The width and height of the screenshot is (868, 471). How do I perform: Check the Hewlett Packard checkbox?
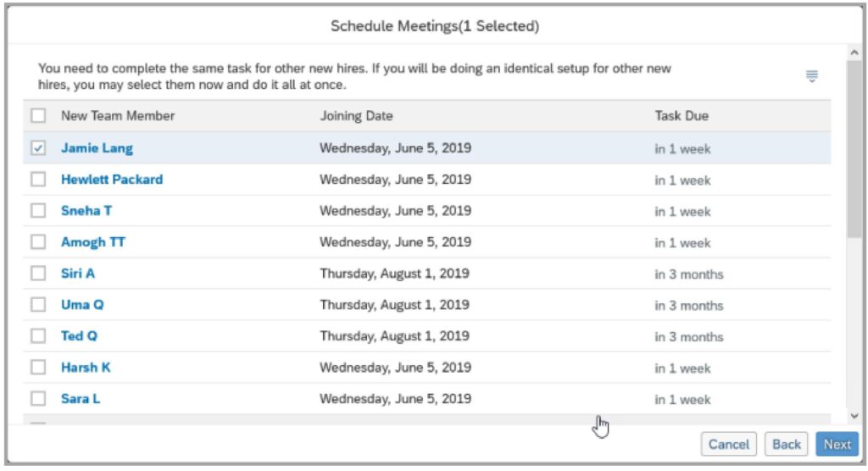[38, 180]
